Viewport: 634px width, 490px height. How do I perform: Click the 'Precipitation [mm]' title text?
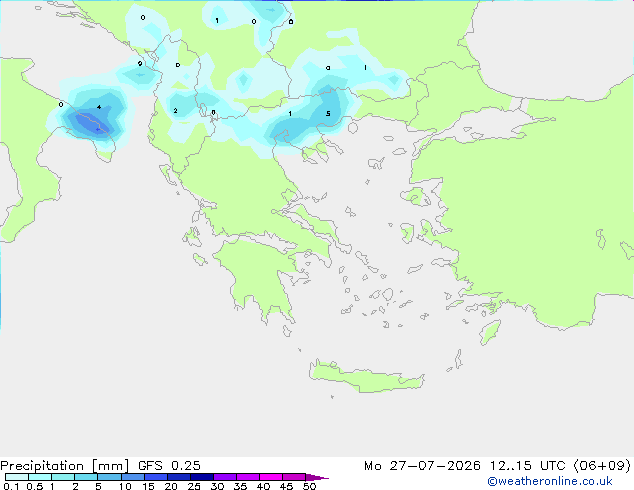coord(64,466)
